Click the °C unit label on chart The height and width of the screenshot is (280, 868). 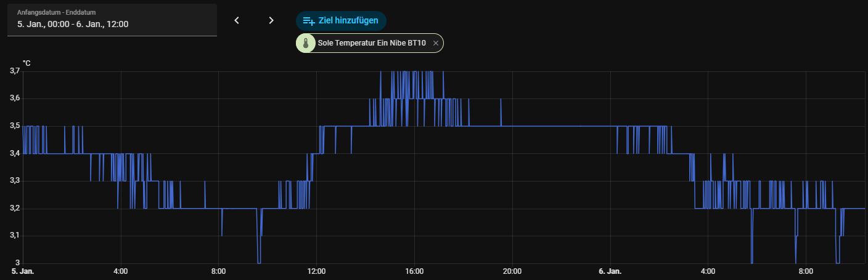coord(27,63)
